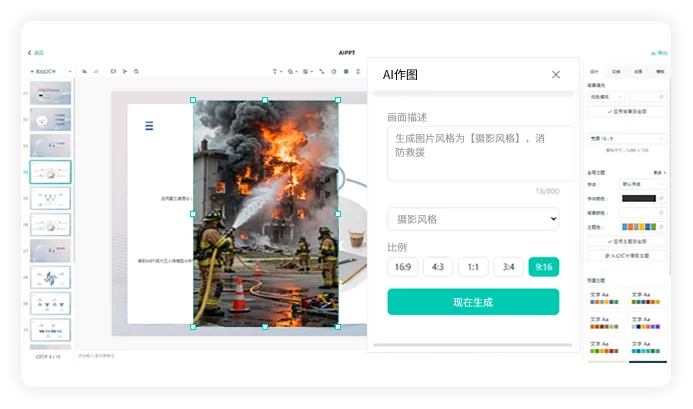The height and width of the screenshot is (409, 693).
Task: Choose preset theme with green-yellow-red palette
Action: click(605, 347)
